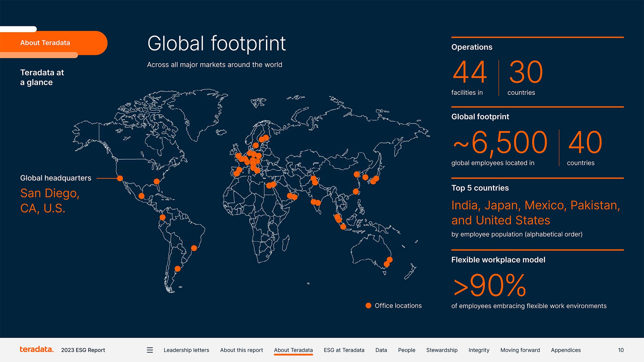
Task: Navigate to ESG at Teradata
Action: pos(344,350)
